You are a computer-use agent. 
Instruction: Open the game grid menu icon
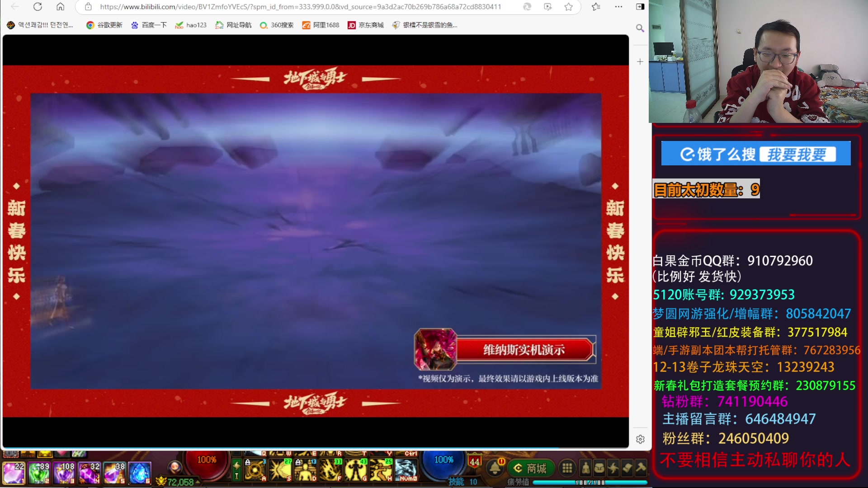click(x=567, y=468)
